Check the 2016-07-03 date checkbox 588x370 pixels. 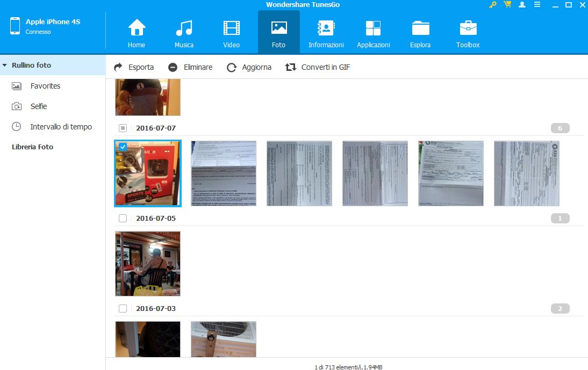(123, 309)
